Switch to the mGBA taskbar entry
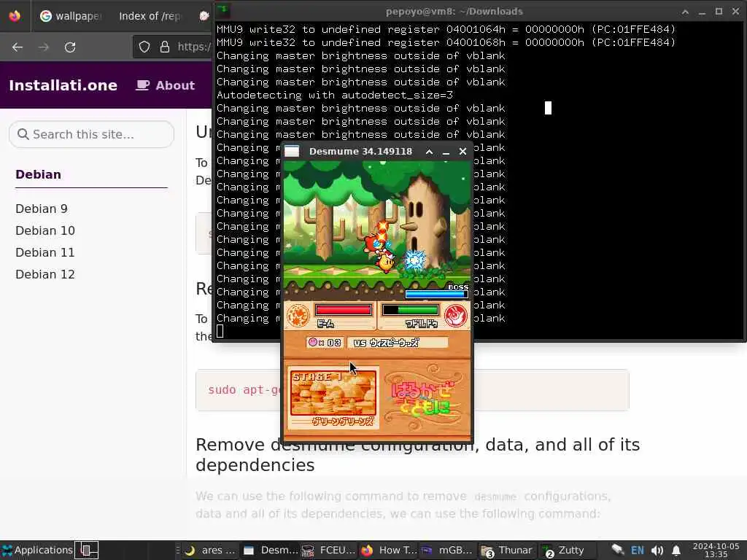This screenshot has width=747, height=560. pos(447,551)
